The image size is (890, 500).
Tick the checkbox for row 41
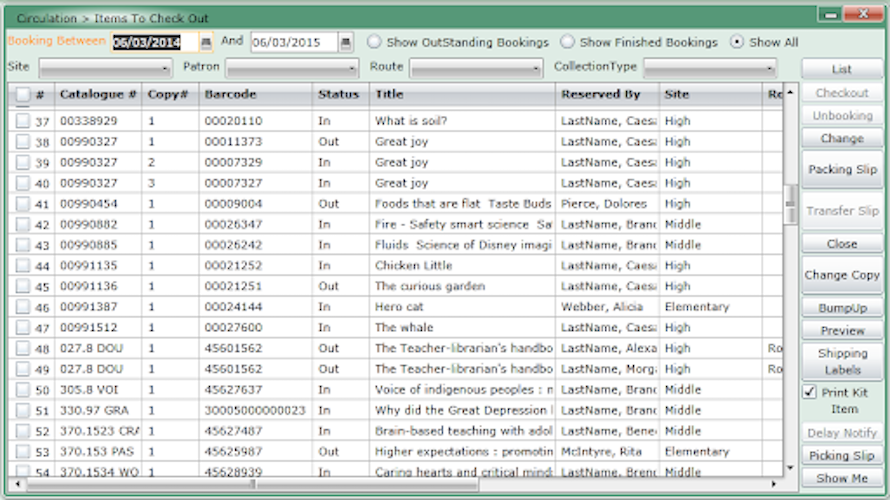click(x=22, y=204)
